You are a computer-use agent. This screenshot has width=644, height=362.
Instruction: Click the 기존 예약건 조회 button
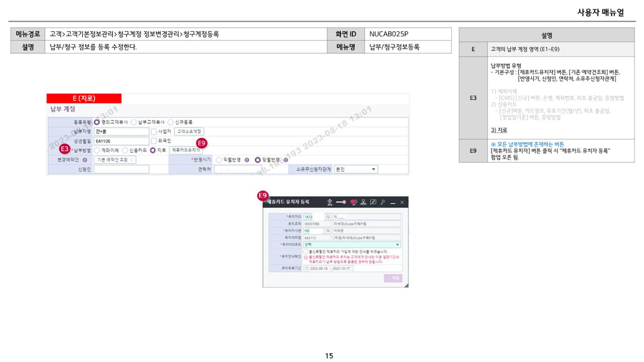[115, 160]
